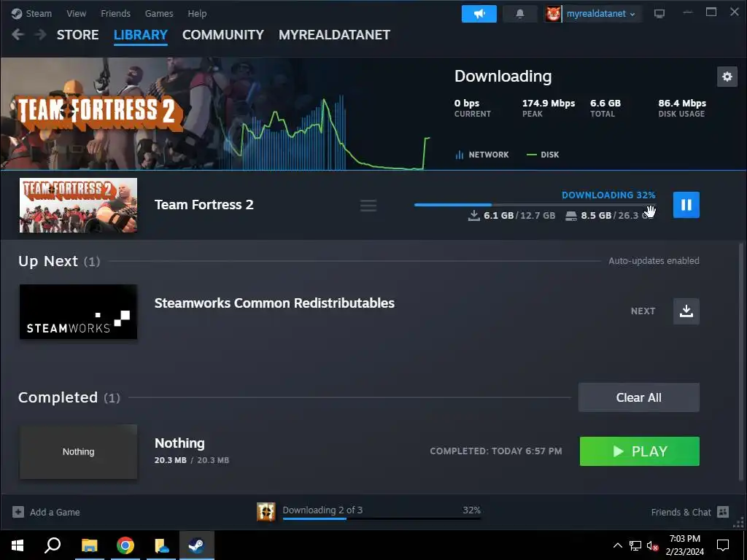
Task: Start Steamworks Common Redistributables download now
Action: tap(686, 311)
